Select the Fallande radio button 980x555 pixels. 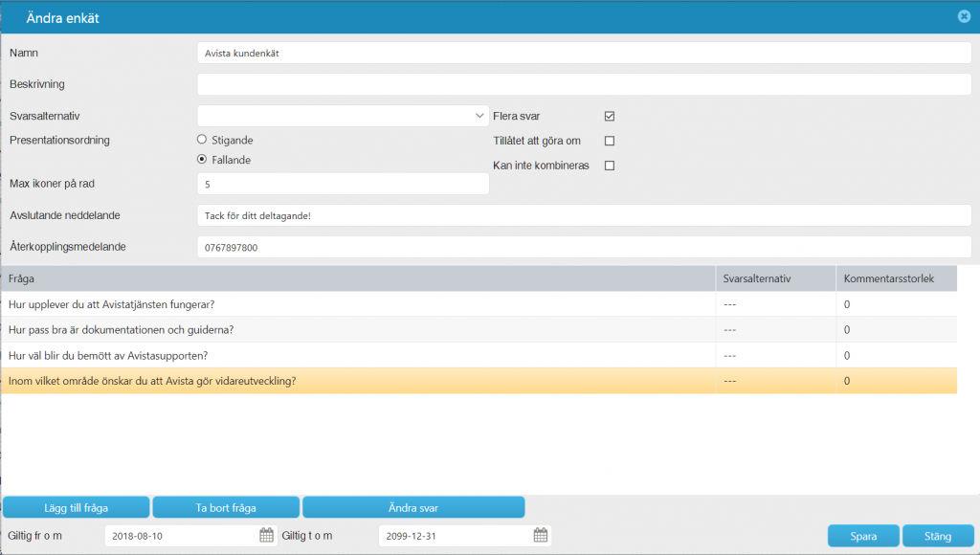click(x=202, y=160)
